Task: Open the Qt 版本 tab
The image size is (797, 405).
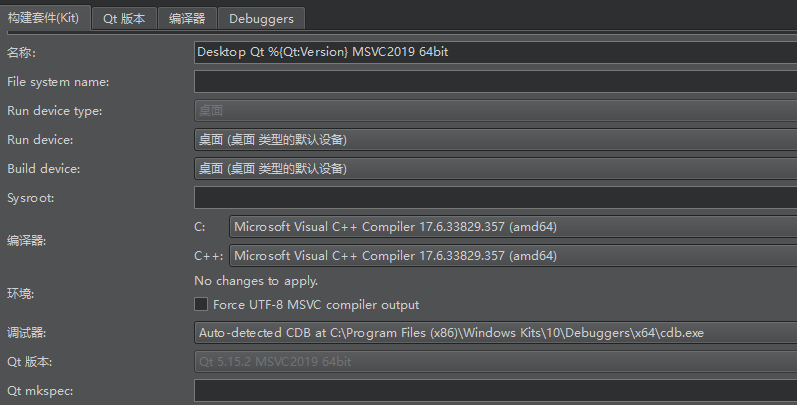Action: click(x=124, y=19)
